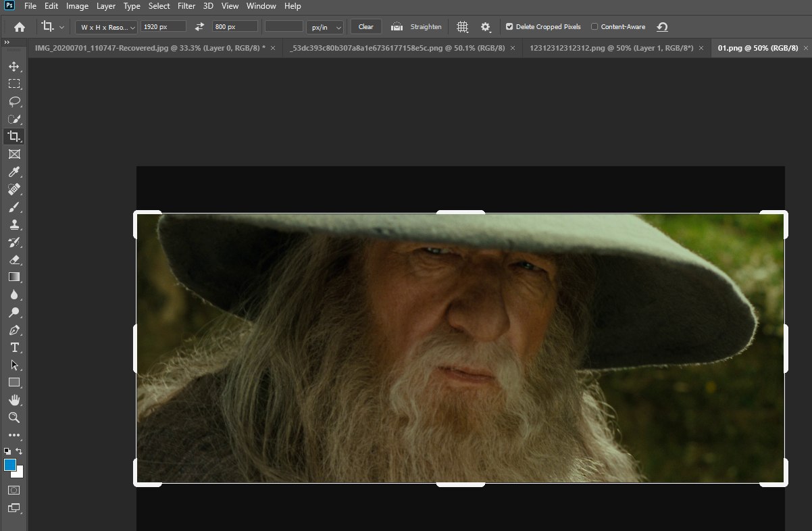Open the blue foreground color swatch

point(10,465)
